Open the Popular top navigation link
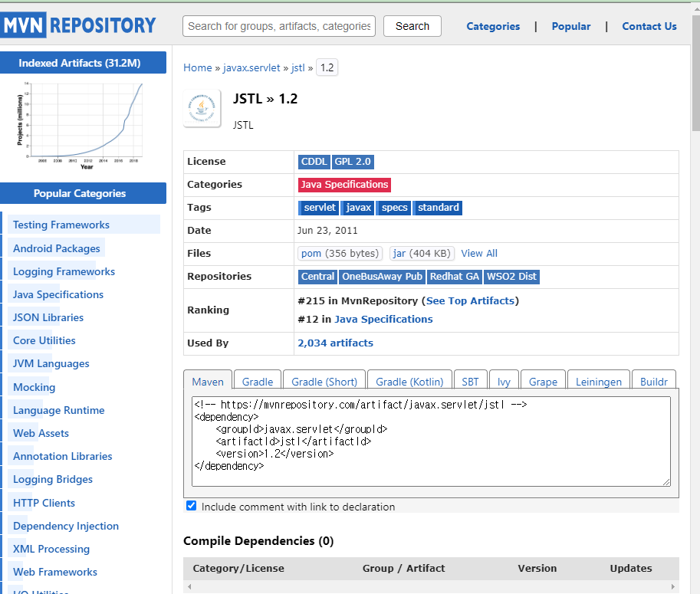 pos(571,26)
